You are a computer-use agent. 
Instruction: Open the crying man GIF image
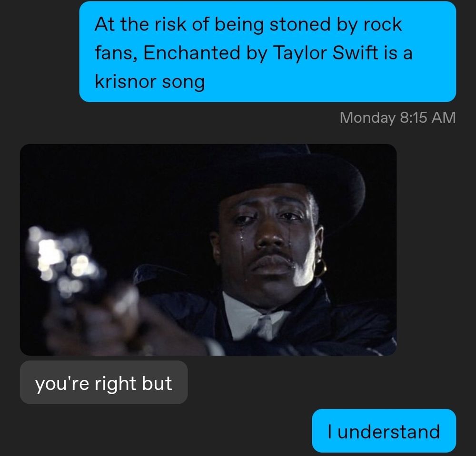(x=208, y=250)
